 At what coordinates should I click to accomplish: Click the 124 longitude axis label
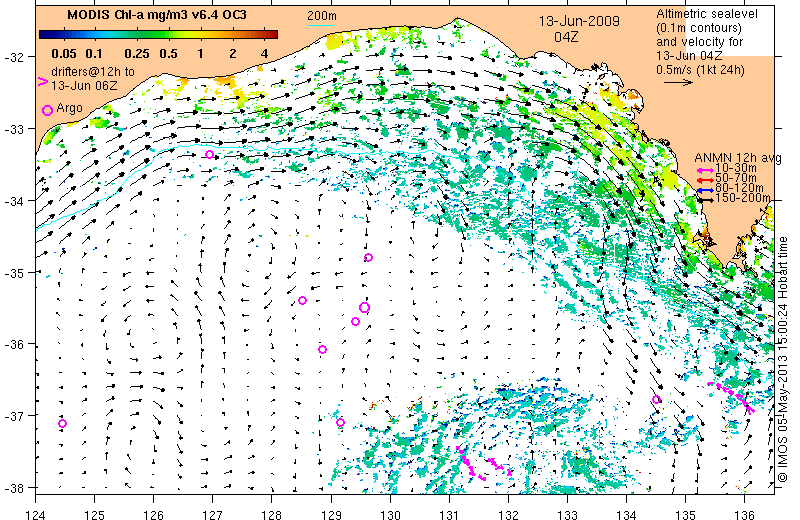(36, 514)
